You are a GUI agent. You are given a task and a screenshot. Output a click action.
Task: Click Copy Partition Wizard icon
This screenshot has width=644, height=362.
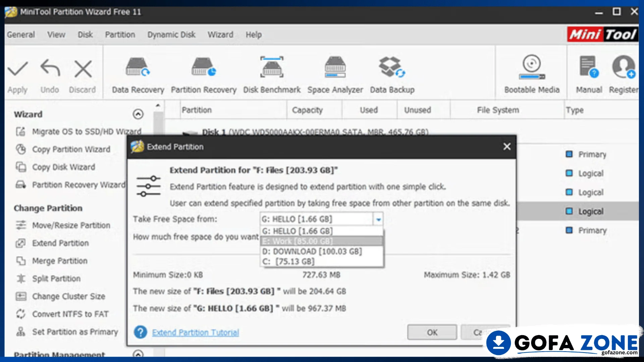pyautogui.click(x=21, y=149)
